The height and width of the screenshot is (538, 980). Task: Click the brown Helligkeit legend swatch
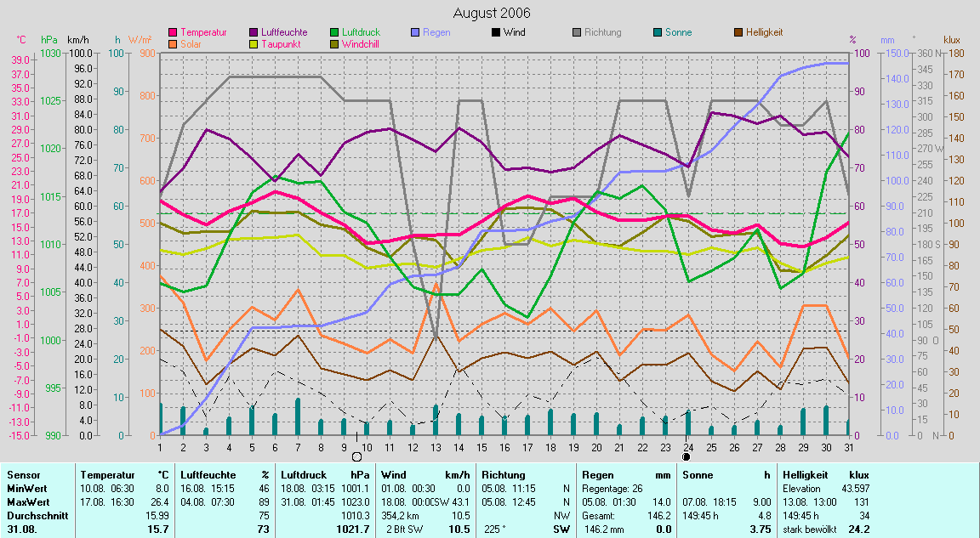click(738, 32)
